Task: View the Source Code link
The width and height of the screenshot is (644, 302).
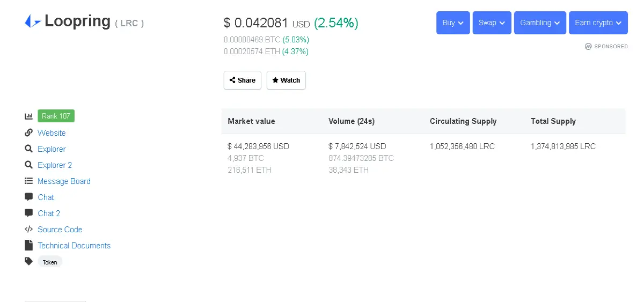Action: tap(60, 230)
